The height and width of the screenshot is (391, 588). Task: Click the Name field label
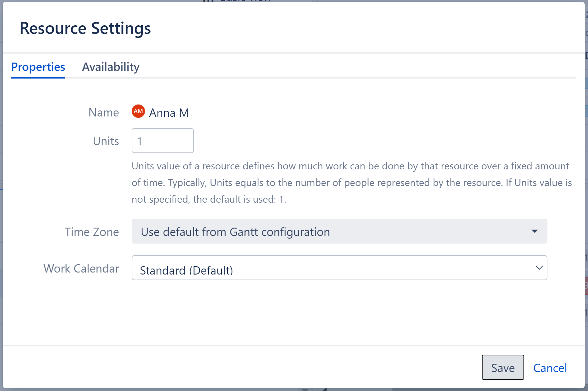coord(103,112)
